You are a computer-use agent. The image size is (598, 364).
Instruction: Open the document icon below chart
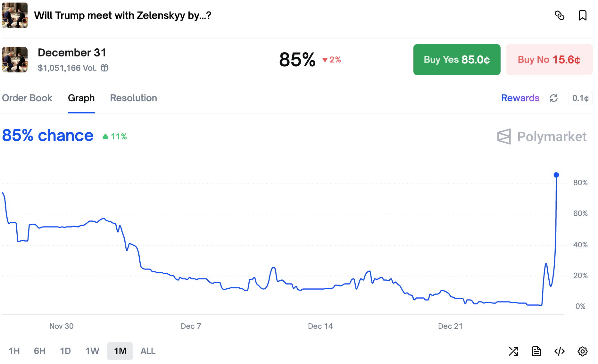click(x=536, y=351)
